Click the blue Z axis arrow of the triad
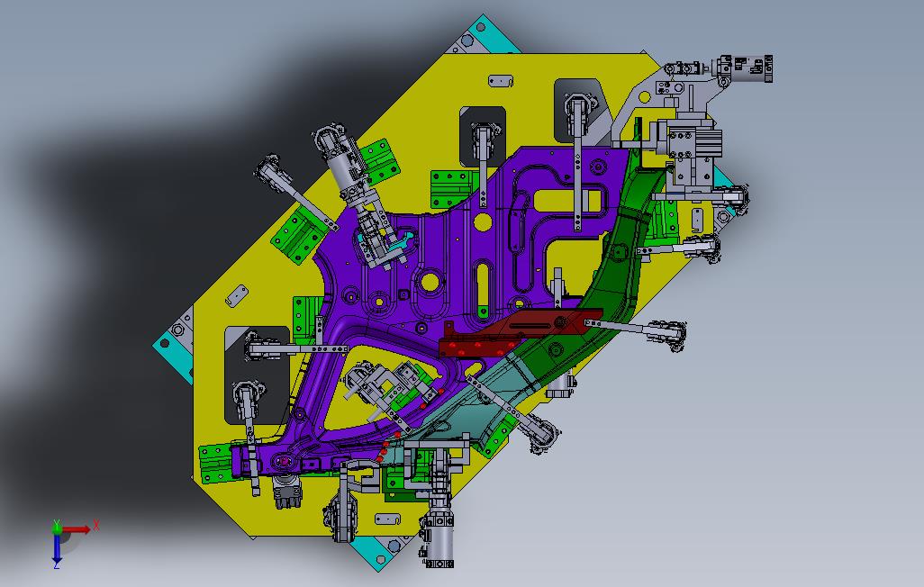 pyautogui.click(x=57, y=548)
